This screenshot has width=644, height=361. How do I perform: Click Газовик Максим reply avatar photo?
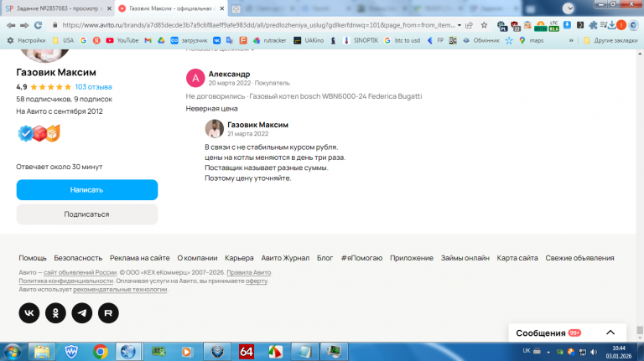click(215, 129)
